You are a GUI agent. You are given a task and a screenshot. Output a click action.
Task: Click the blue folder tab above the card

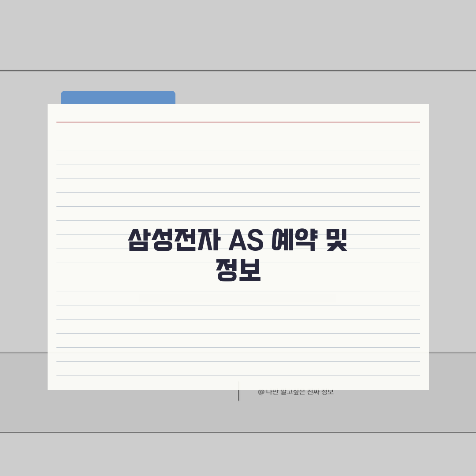click(118, 97)
